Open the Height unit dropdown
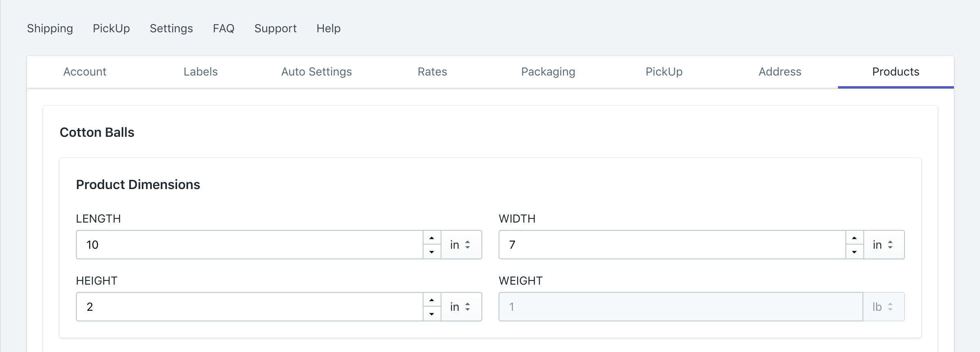Image resolution: width=980 pixels, height=352 pixels. (461, 307)
